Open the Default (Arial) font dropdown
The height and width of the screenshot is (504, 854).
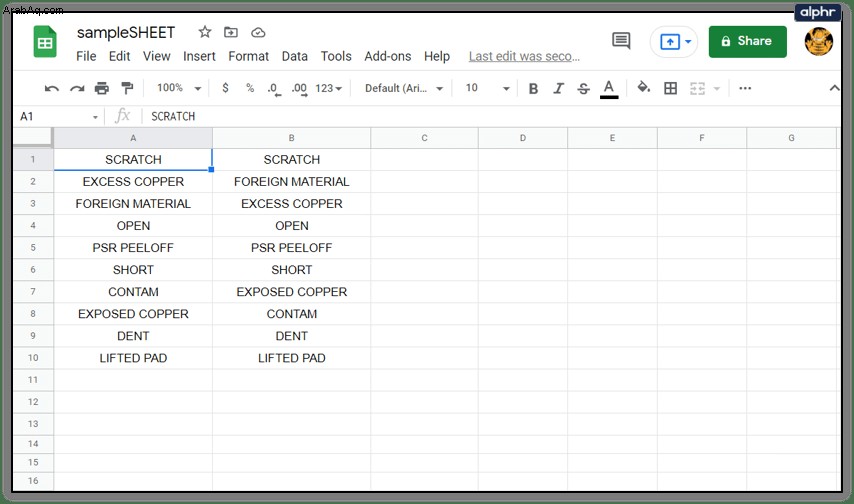coord(404,88)
